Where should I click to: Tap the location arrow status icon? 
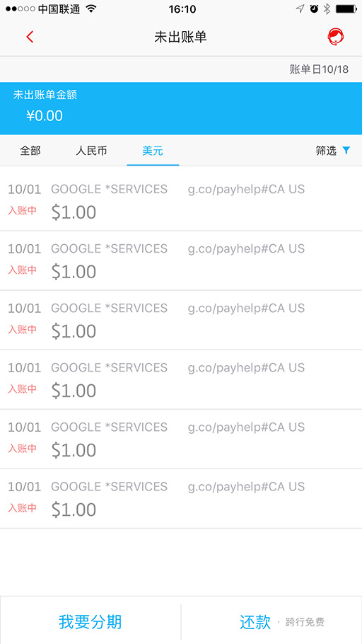[300, 8]
